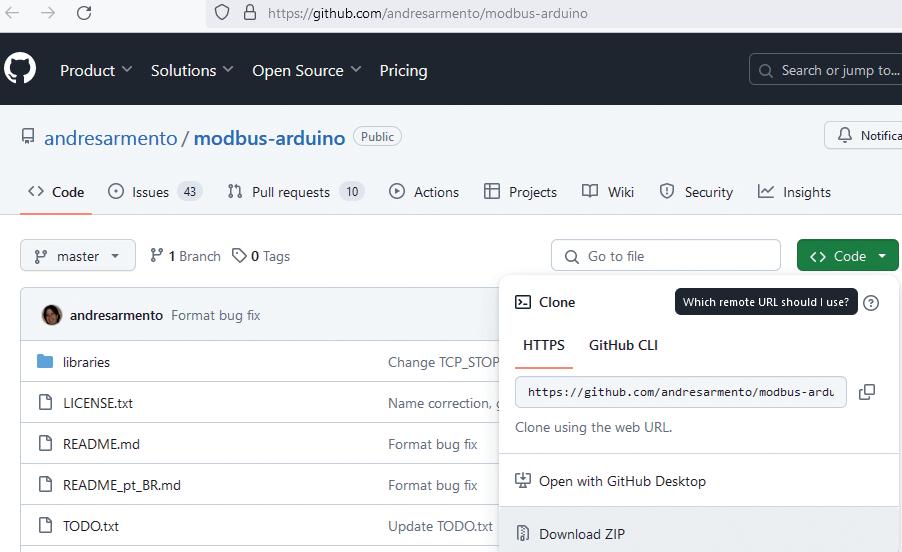Open README.md file link
This screenshot has width=902, height=552.
(101, 444)
